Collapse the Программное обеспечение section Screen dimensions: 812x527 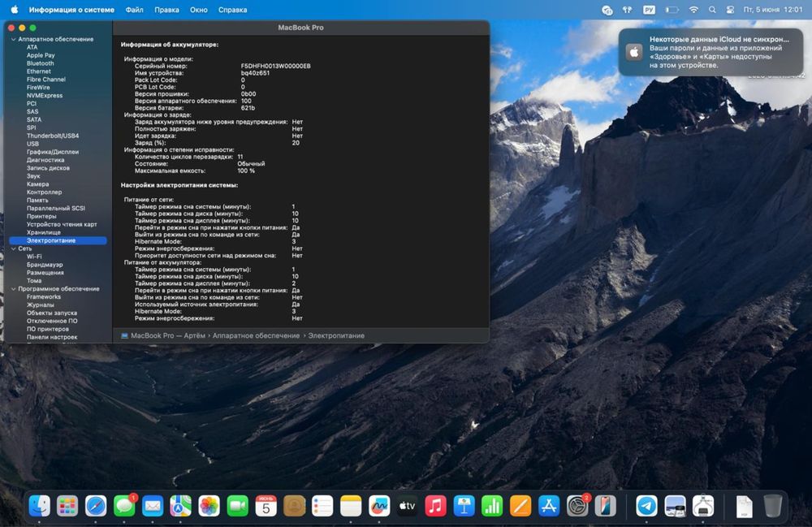click(x=14, y=289)
